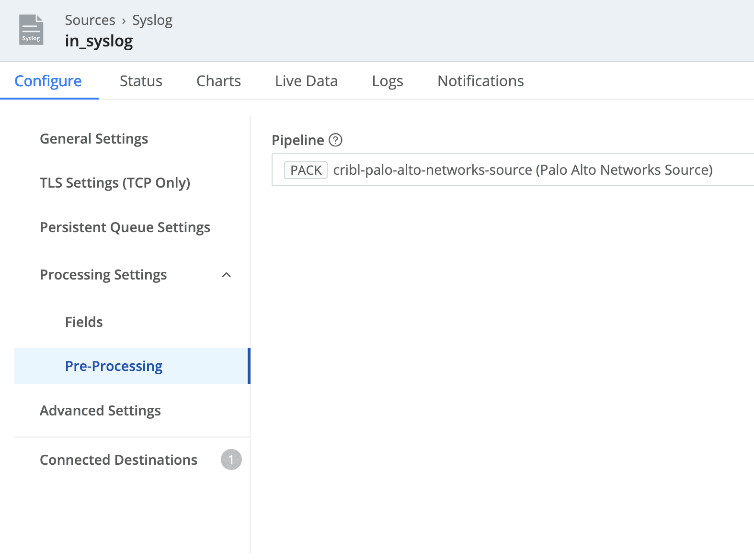Open Persistent Queue Settings

125,227
